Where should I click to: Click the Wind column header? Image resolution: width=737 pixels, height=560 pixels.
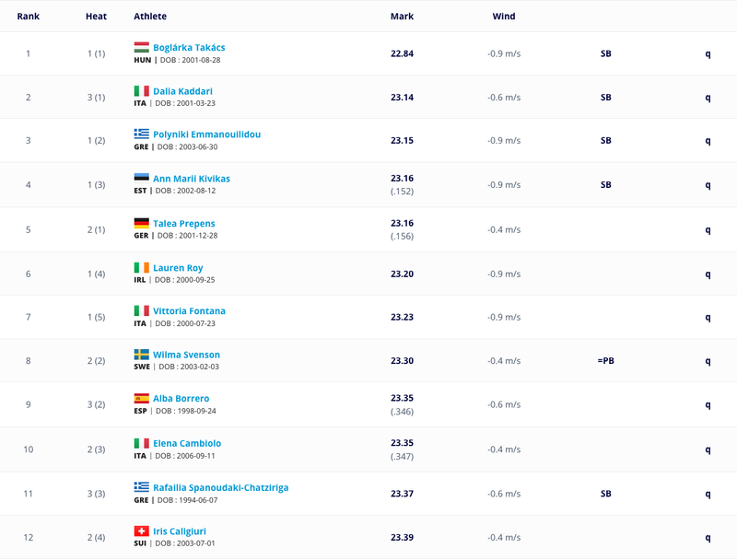504,16
